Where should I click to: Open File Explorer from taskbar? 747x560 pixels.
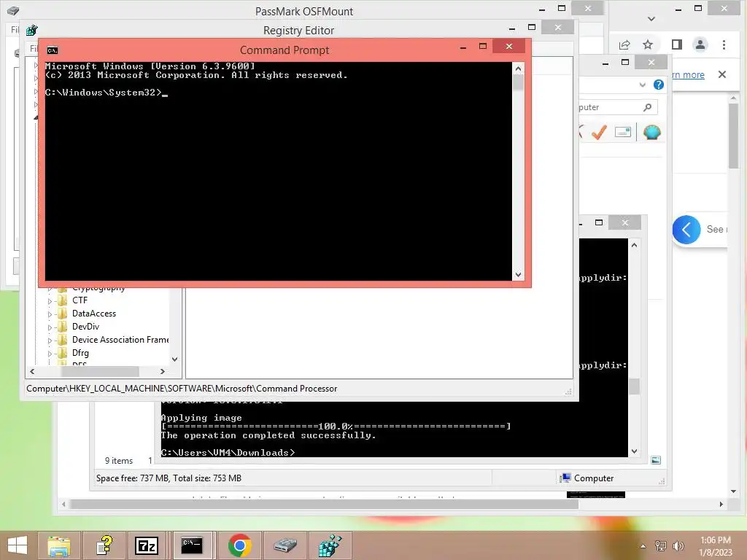59,545
